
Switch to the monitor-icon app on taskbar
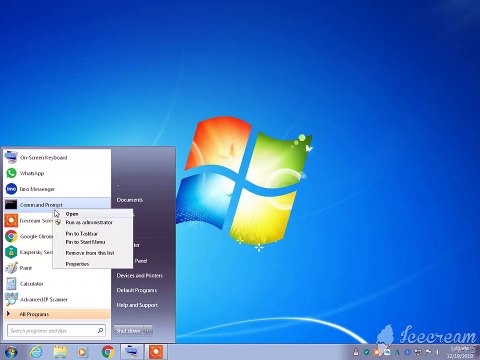click(x=131, y=352)
